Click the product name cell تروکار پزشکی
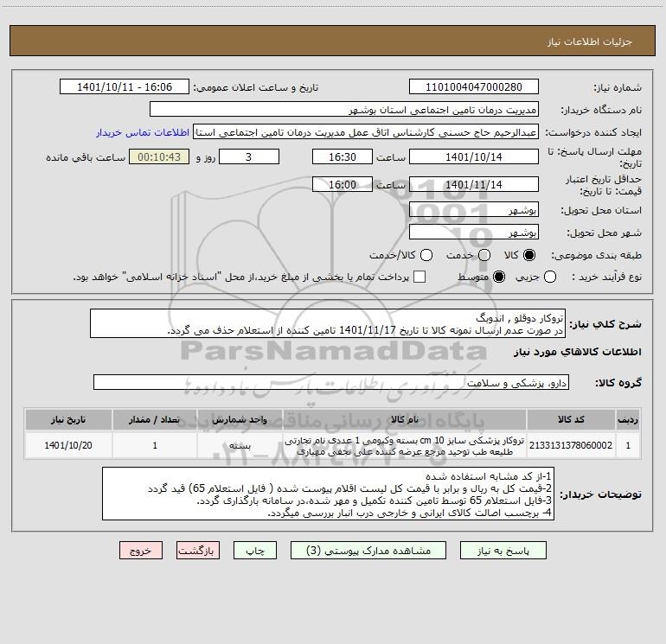Screen dimensions: 666x644 point(405,446)
